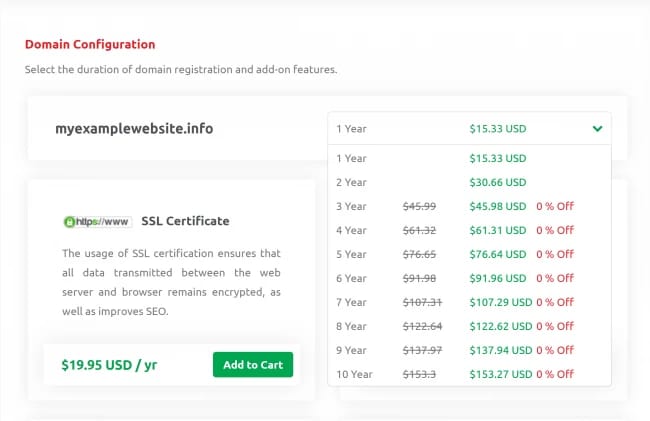Click the struck-through $107.31 price
The width and height of the screenshot is (650, 421).
(x=422, y=302)
